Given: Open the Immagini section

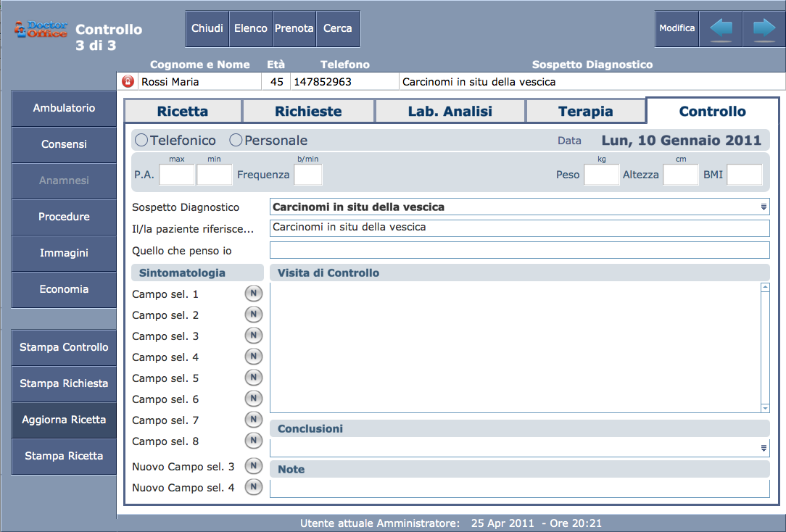Looking at the screenshot, I should click(x=64, y=253).
